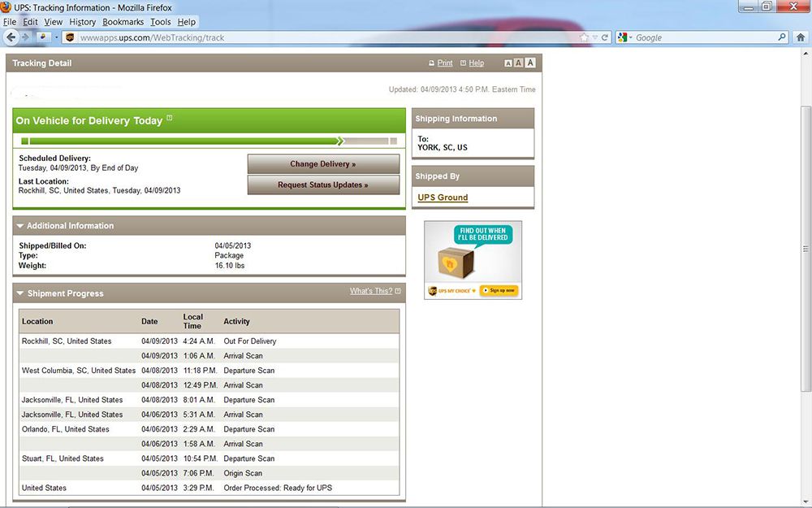Click the forward navigation arrow
The height and width of the screenshot is (508, 812).
click(25, 37)
